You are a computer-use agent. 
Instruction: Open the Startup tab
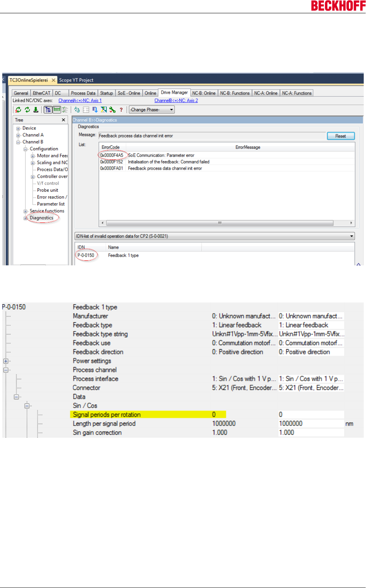pos(107,93)
